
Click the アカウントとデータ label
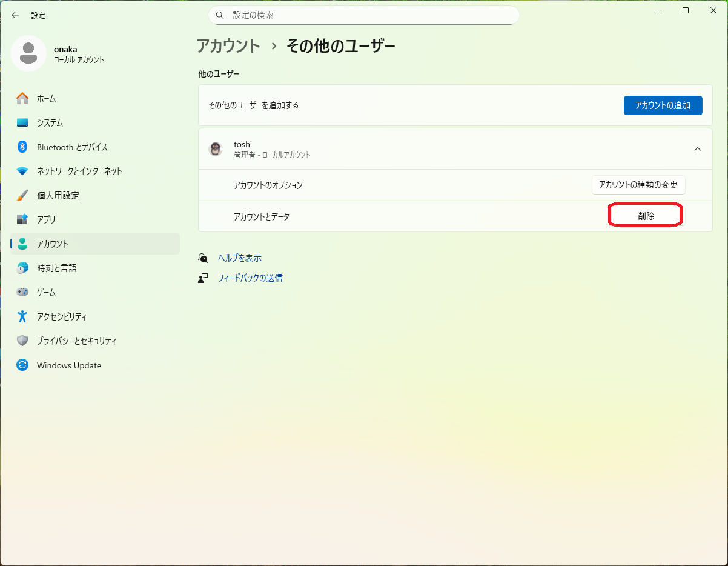[x=262, y=216]
